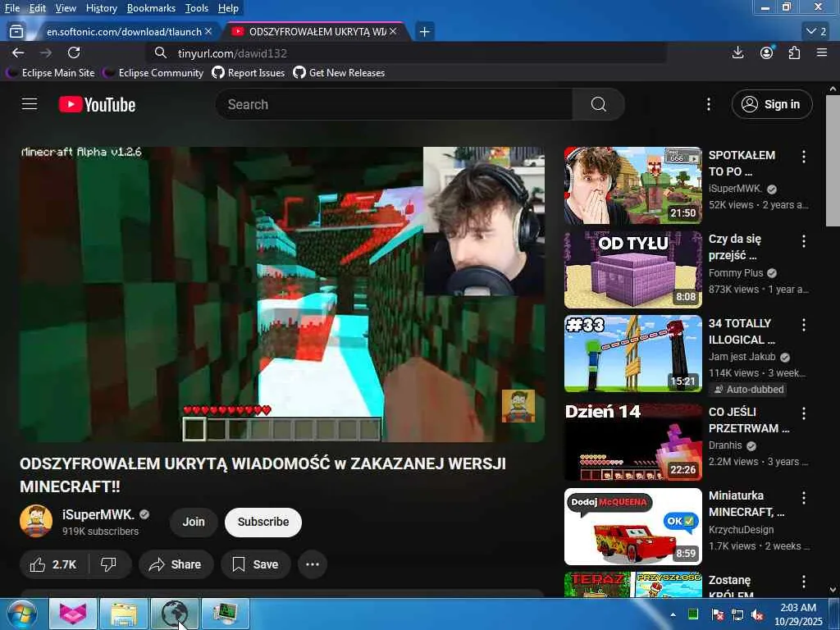Viewport: 840px width, 630px height.
Task: Open the tab overview icon left of tabs
Action: 16,32
